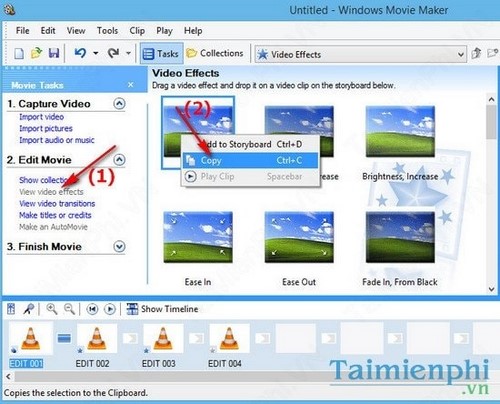Click the effects list scrollbar thumb
Screen dimensions: 500x404
coord(491,122)
